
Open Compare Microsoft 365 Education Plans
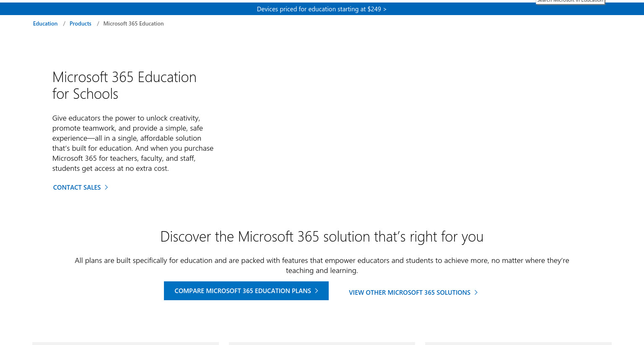246,291
